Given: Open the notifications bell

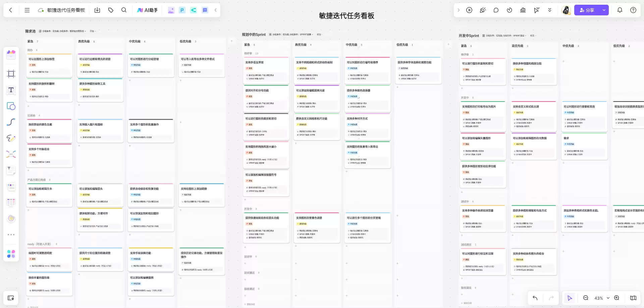Looking at the screenshot, I should pos(620,10).
